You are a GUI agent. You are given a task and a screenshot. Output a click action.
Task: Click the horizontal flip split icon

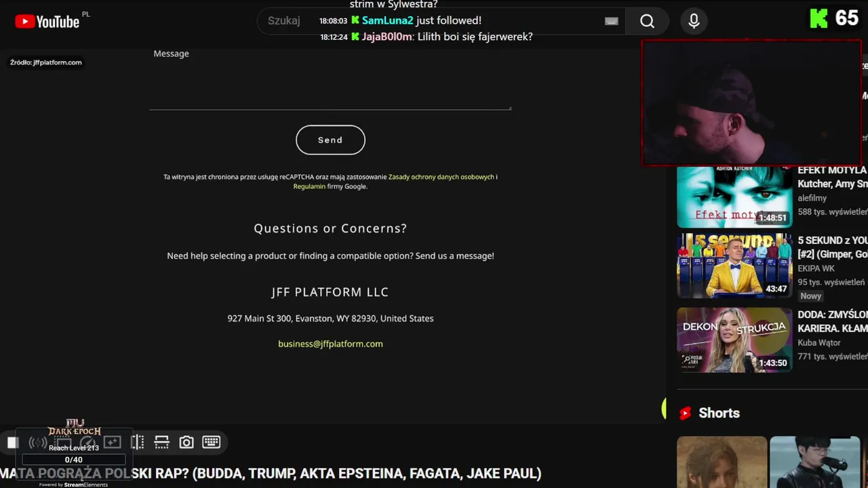tap(161, 443)
